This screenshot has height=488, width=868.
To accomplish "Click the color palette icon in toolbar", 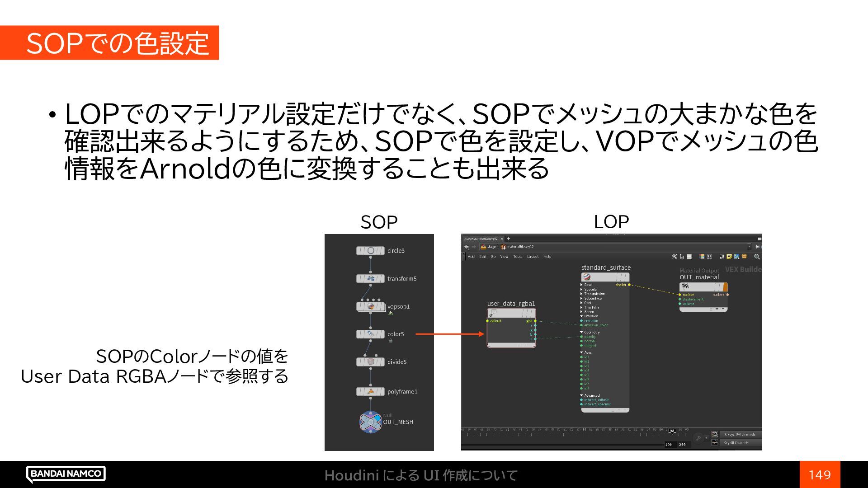I will 702,257.
